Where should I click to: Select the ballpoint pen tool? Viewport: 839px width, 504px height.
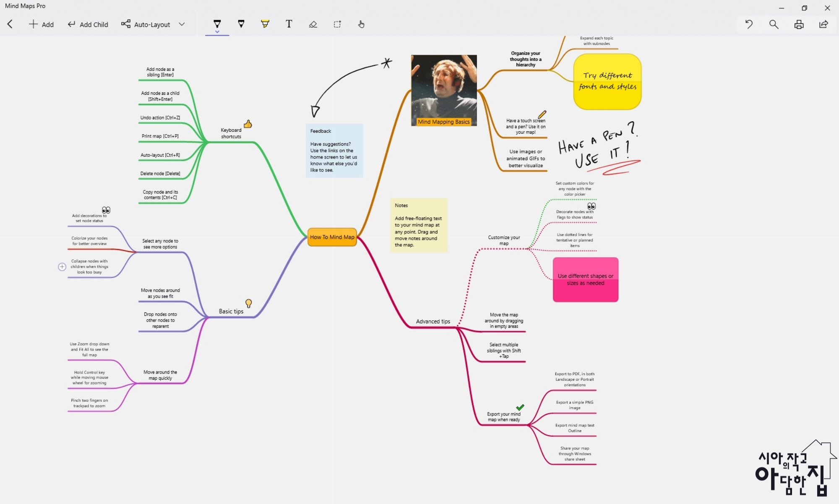217,23
